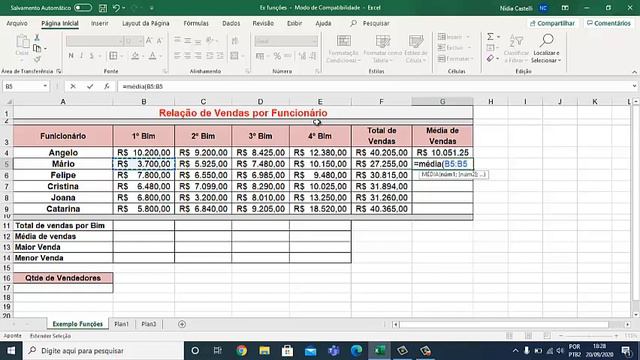Open fill color bucket swatch
640x360 pixels.
pos(135,56)
